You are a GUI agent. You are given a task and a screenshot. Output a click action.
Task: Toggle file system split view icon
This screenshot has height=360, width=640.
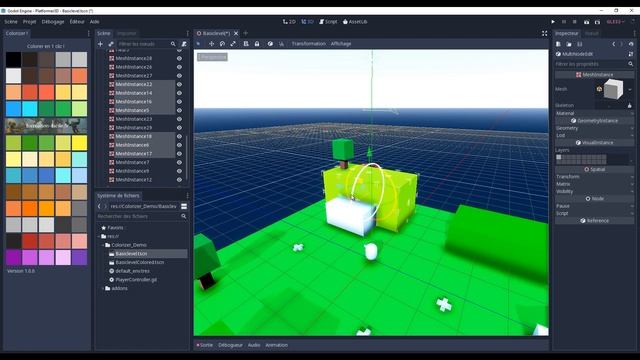184,206
